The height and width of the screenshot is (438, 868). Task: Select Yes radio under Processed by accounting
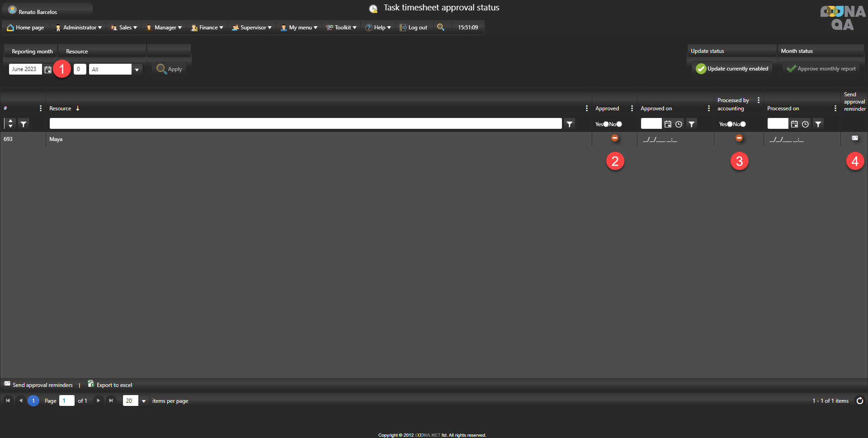click(730, 124)
